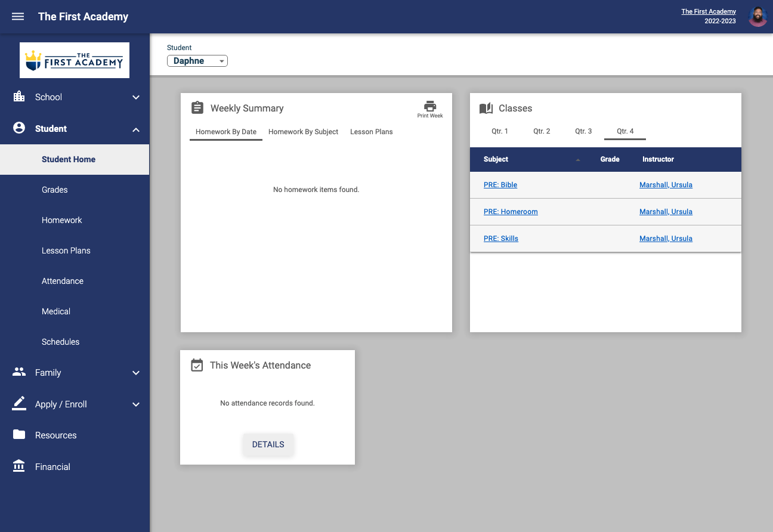The height and width of the screenshot is (532, 773).
Task: Open the DETAILS attendance button
Action: pyautogui.click(x=268, y=444)
